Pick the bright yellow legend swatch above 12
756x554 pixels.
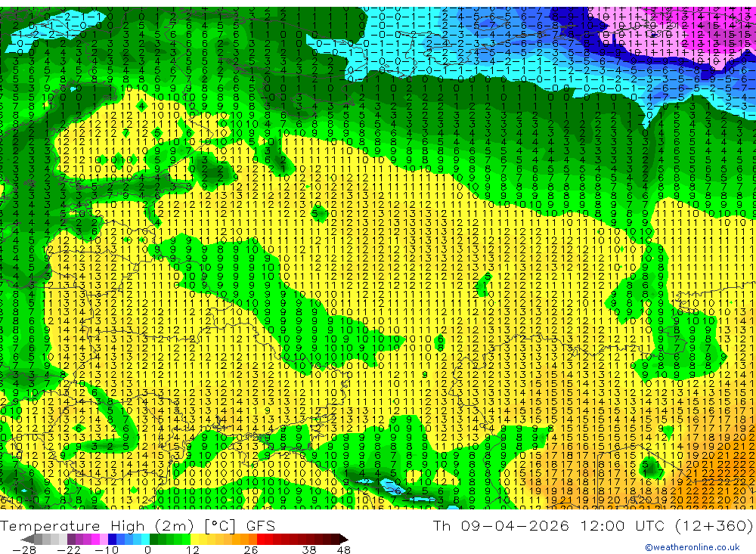[194, 540]
